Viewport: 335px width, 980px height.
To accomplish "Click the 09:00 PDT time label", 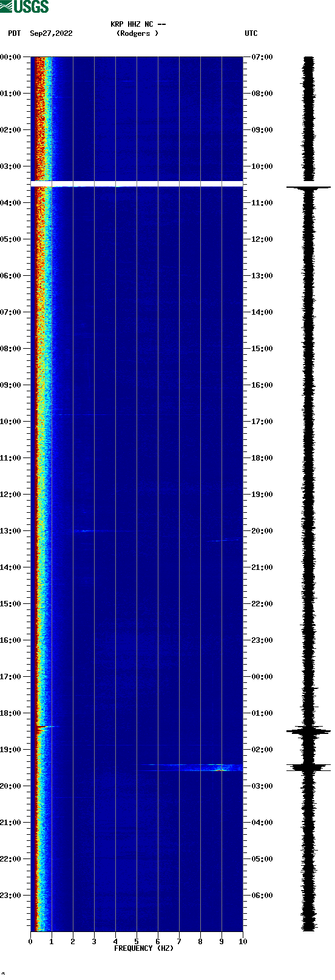I will pyautogui.click(x=10, y=385).
